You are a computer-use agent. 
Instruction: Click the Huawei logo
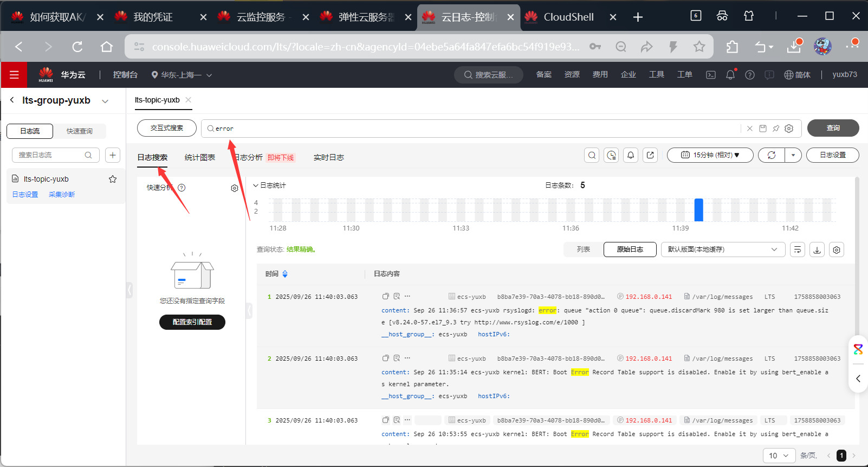pyautogui.click(x=46, y=75)
